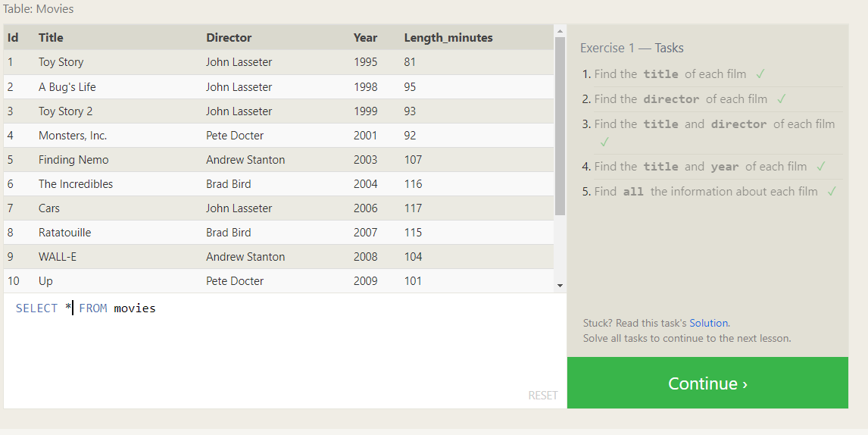Click the Year column header

365,38
